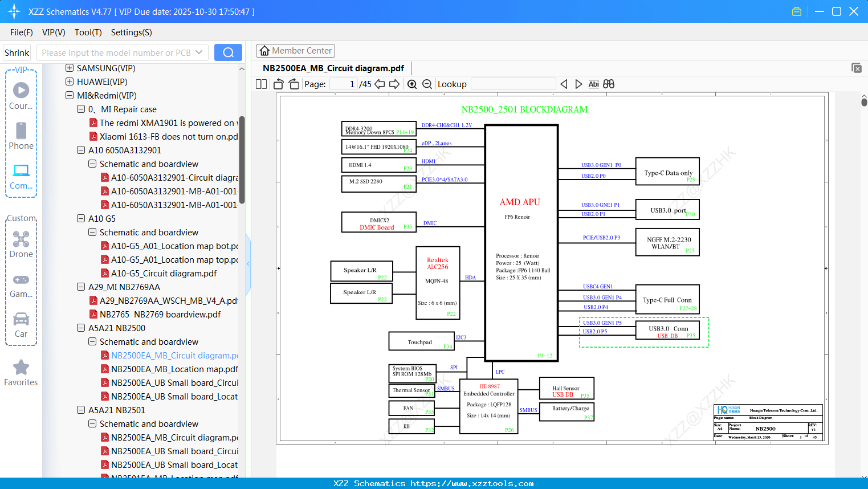Viewport: 868px width, 489px height.
Task: Open the Computer sidebar category
Action: [x=21, y=176]
